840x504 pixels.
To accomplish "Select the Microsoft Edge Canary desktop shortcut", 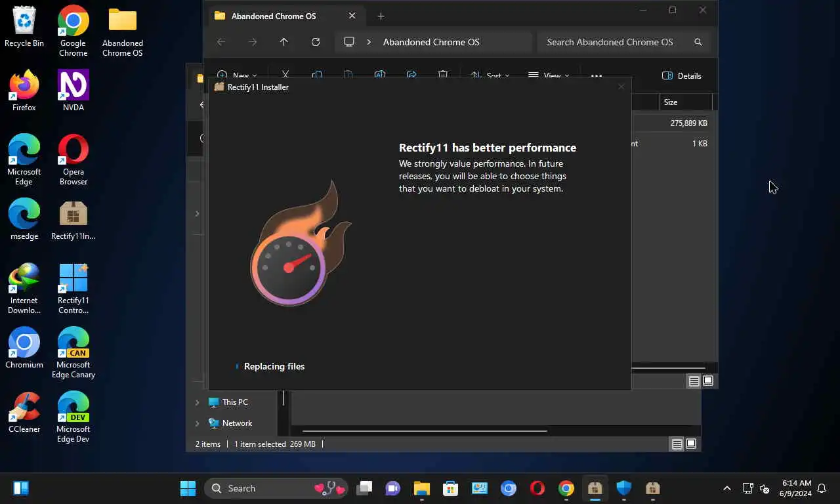I will tap(73, 353).
